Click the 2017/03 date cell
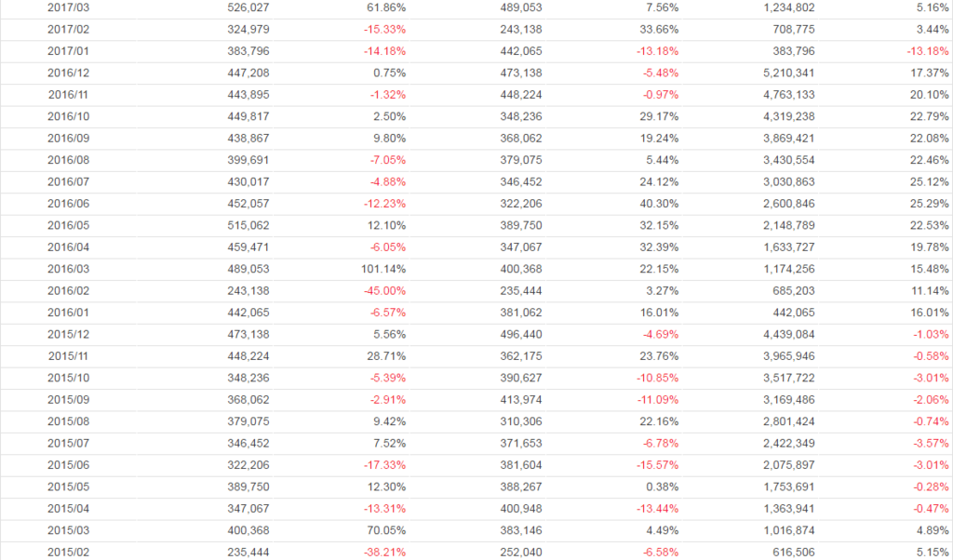The height and width of the screenshot is (560, 953). 67,7
